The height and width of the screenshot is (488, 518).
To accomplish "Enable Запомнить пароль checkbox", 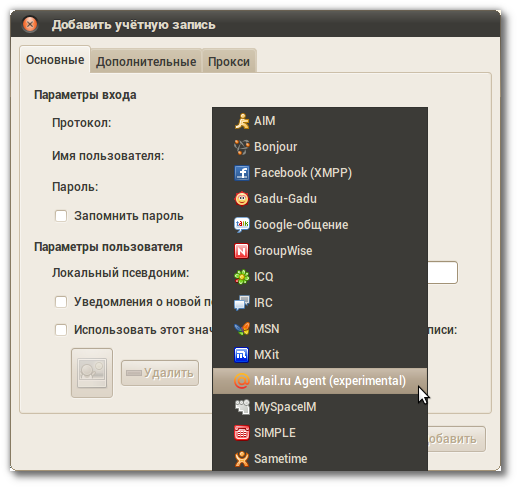I will pos(61,216).
